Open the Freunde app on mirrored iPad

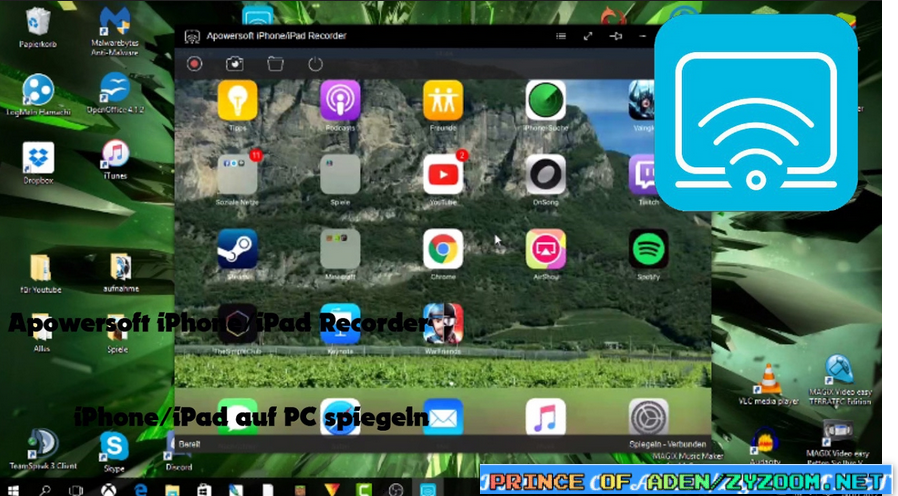443,100
